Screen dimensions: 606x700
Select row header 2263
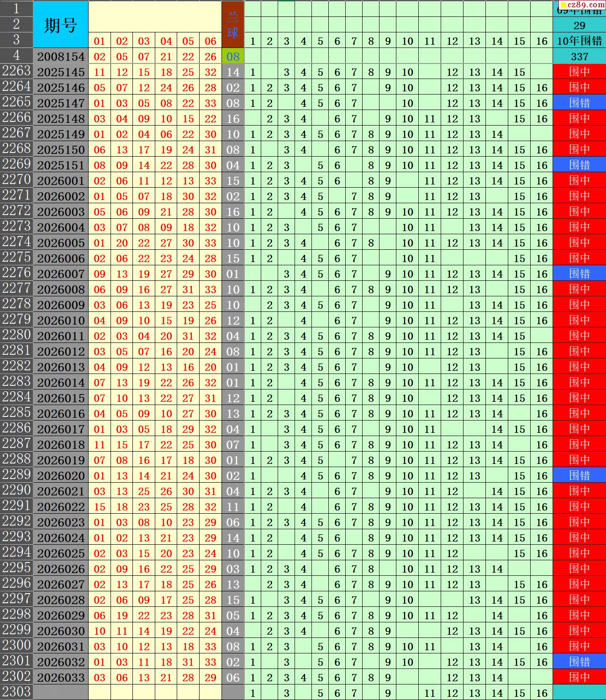pyautogui.click(x=16, y=72)
